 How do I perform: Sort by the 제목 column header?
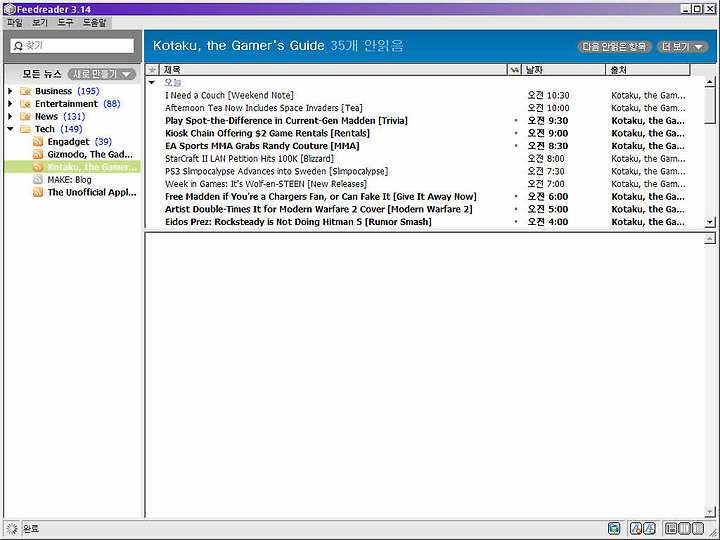point(333,70)
